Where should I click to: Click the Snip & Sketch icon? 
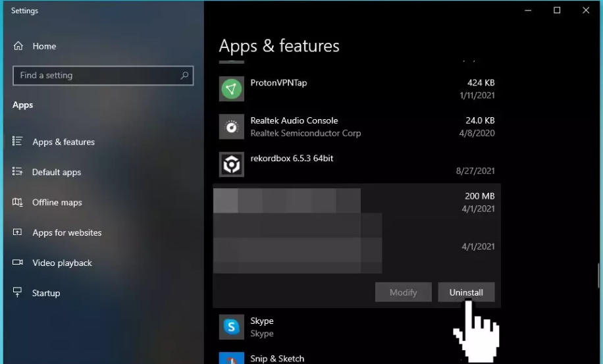click(x=231, y=359)
